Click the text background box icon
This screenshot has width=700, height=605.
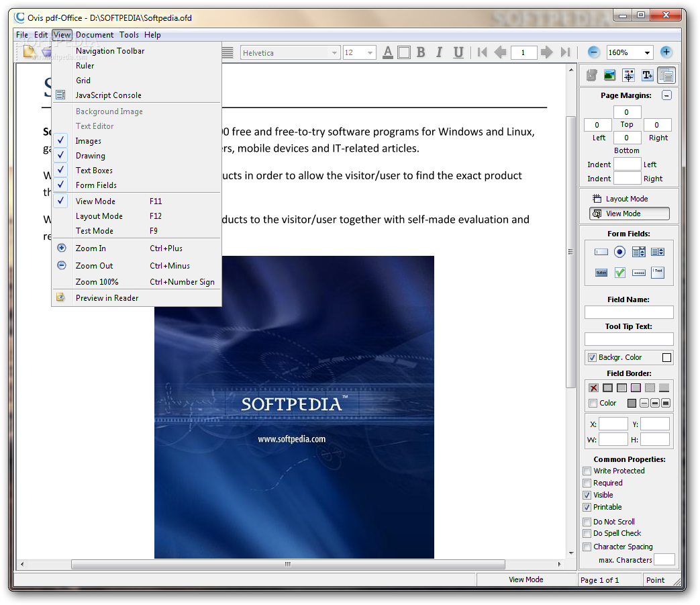pos(404,52)
